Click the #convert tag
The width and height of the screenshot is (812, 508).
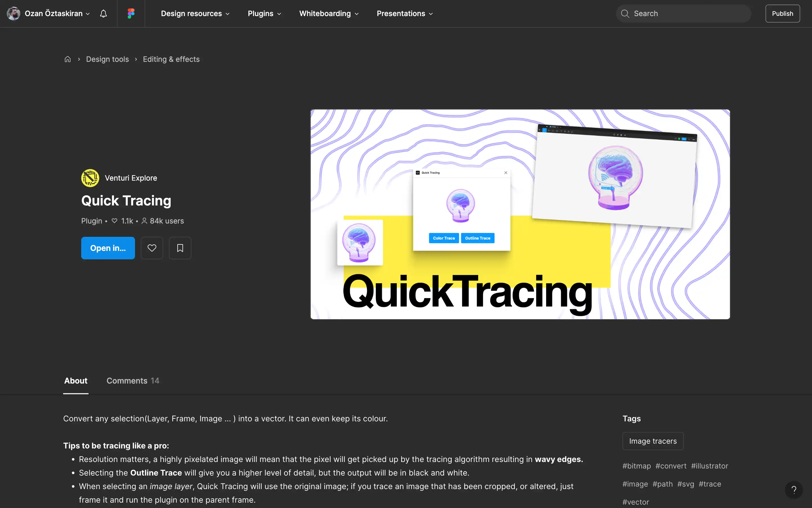[671, 466]
